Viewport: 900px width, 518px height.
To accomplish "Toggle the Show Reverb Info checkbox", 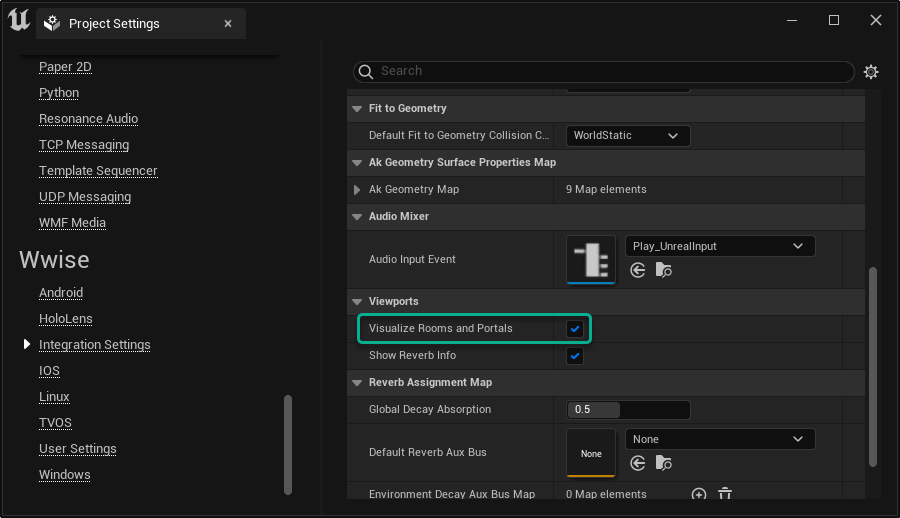I will tap(575, 356).
